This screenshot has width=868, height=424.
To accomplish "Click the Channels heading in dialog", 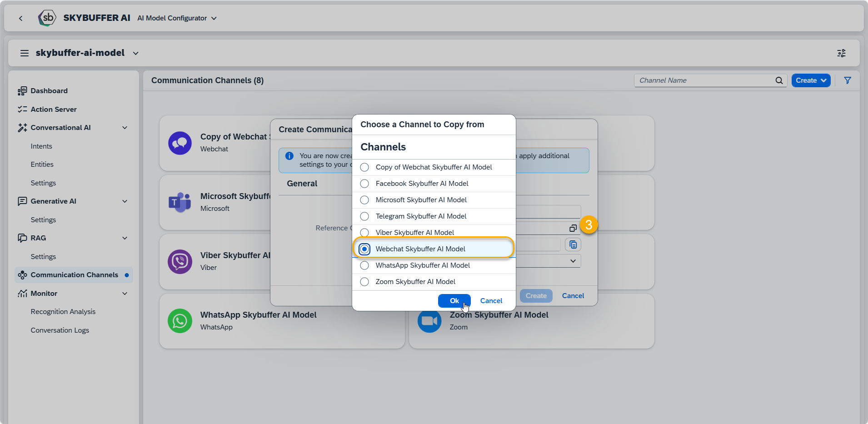I will click(383, 147).
